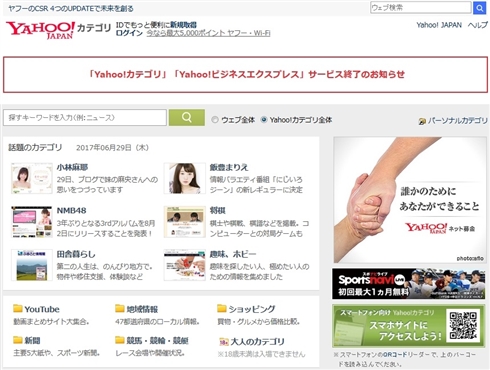Open the 地域情報 category link
490x370 pixels.
pyautogui.click(x=142, y=309)
